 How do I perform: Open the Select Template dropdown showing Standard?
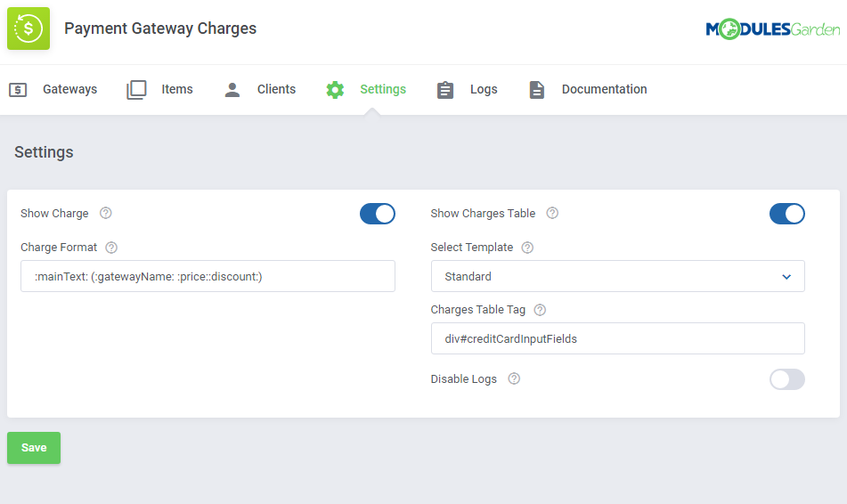[617, 276]
